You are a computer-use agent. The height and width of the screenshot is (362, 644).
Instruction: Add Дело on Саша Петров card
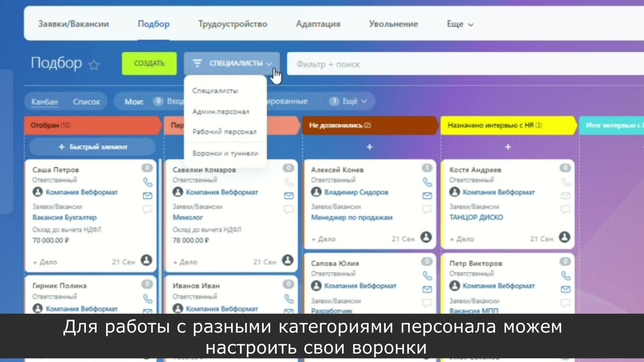[x=45, y=262]
